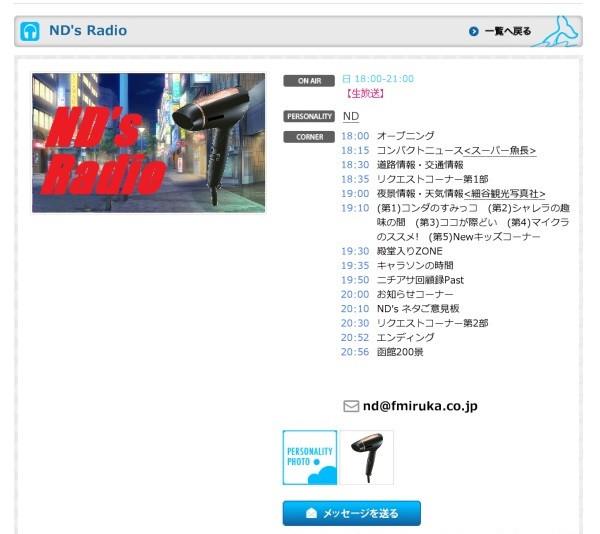The width and height of the screenshot is (600, 534).
Task: Click the dolphin logo in the header
Action: pos(562,31)
